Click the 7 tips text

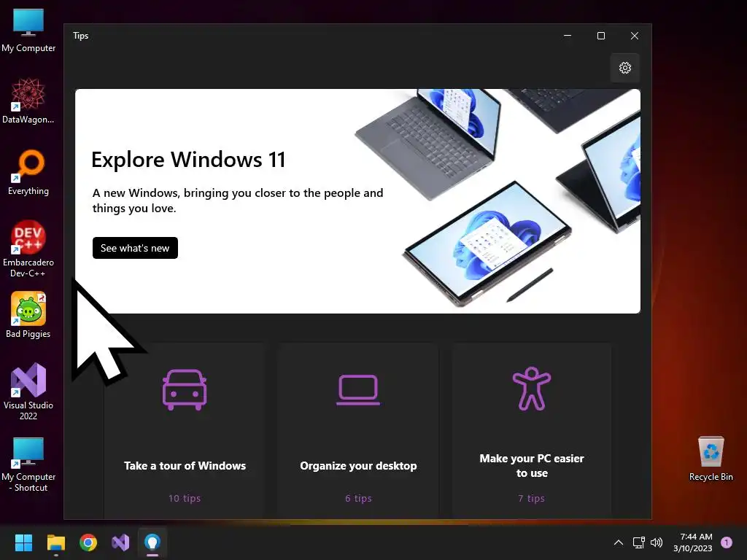click(532, 498)
